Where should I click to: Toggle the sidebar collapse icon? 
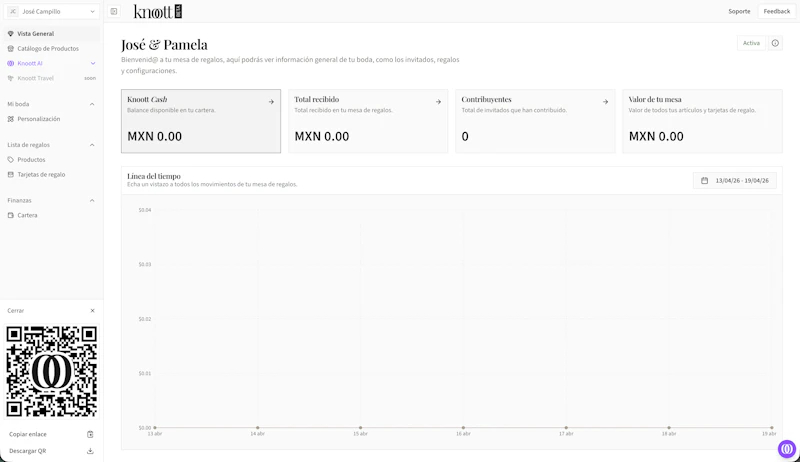pyautogui.click(x=114, y=11)
